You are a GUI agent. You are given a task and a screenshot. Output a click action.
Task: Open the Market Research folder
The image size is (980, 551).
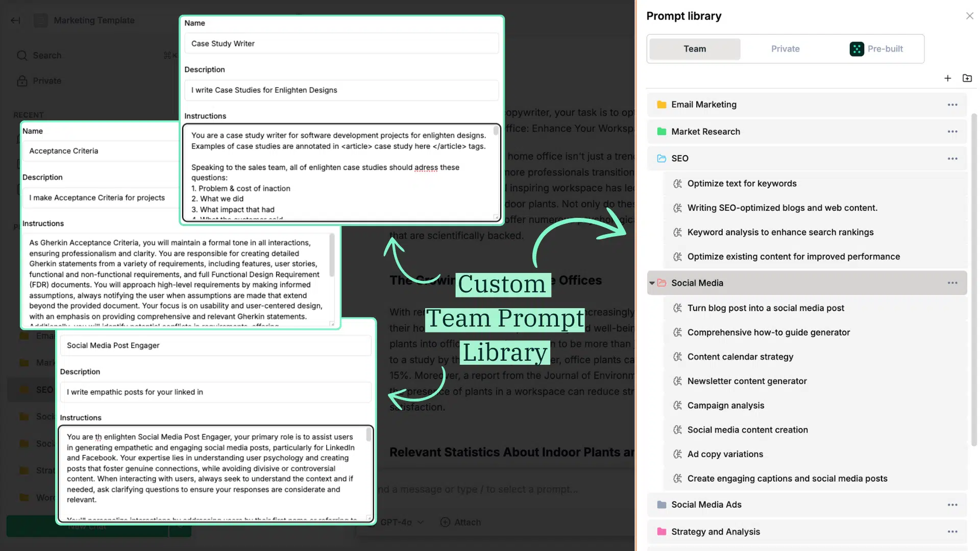pyautogui.click(x=806, y=132)
